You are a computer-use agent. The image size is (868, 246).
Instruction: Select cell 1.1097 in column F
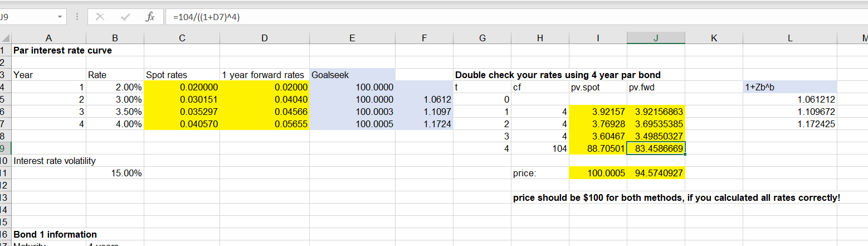tap(425, 112)
